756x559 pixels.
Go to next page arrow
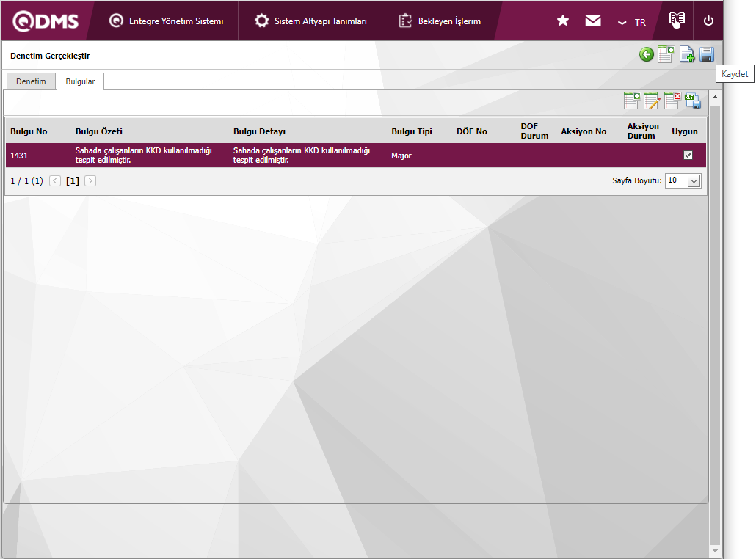point(90,180)
